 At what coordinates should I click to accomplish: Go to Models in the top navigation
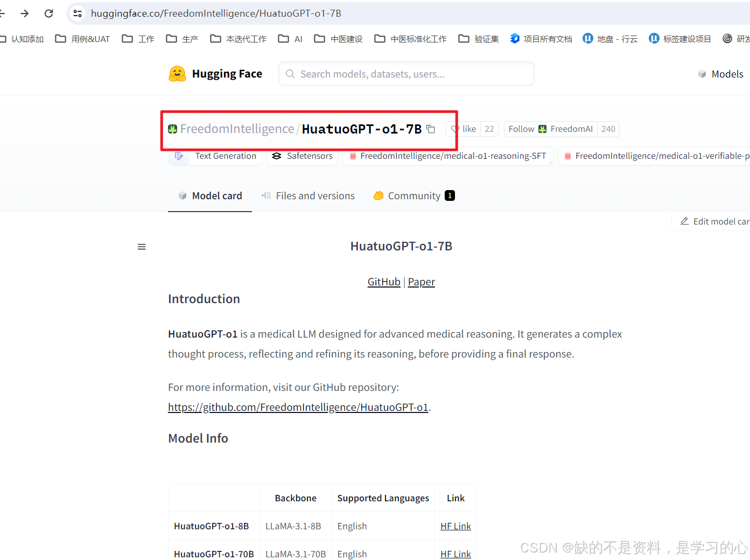point(720,74)
